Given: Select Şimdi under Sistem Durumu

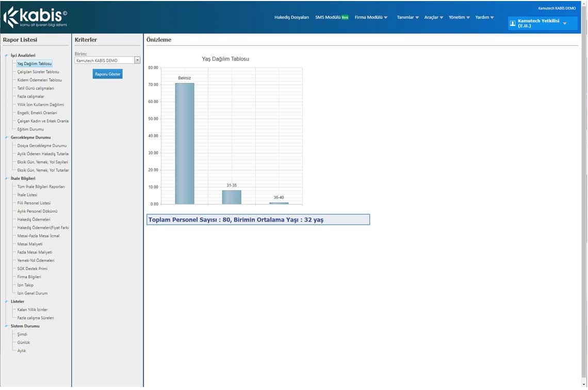Looking at the screenshot, I should (22, 335).
